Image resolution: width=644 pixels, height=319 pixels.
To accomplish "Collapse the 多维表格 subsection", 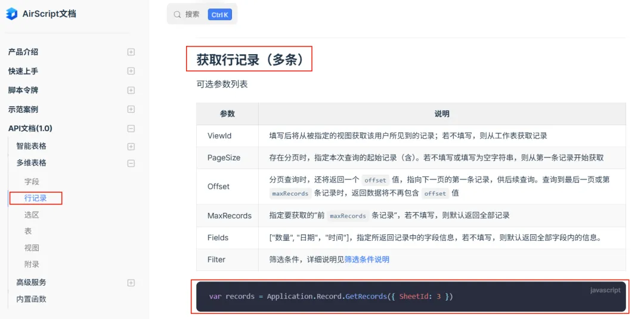I will point(131,163).
